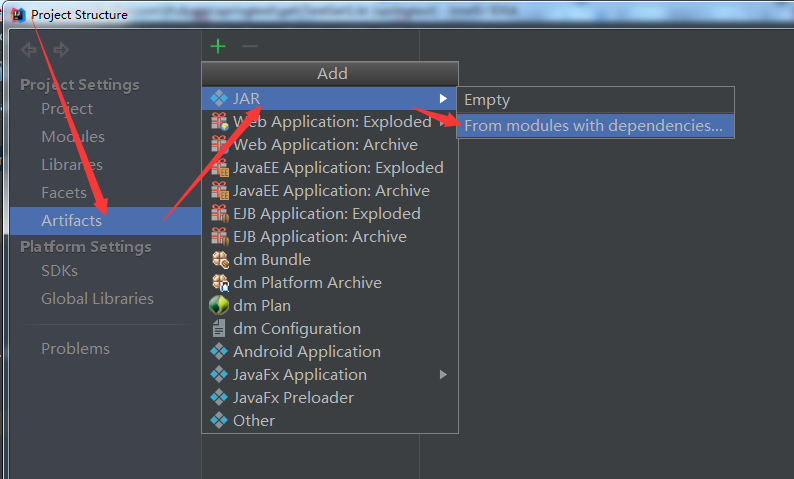
Task: Open SDKs under Platform Settings
Action: click(x=59, y=270)
